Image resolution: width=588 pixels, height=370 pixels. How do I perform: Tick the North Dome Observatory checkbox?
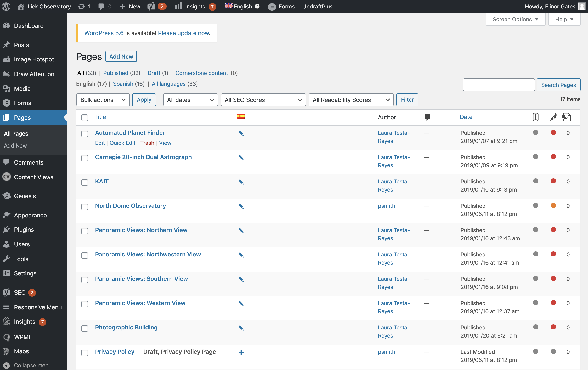point(84,207)
